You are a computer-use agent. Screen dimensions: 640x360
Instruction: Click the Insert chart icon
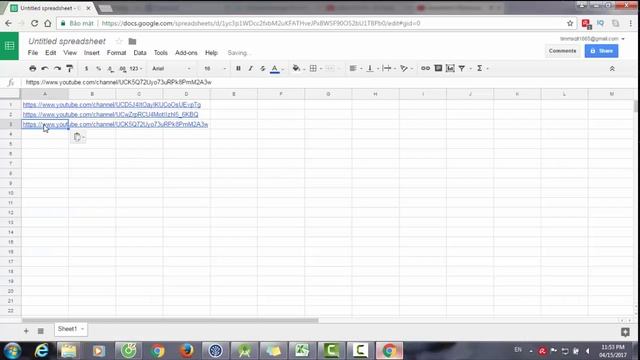point(450,69)
